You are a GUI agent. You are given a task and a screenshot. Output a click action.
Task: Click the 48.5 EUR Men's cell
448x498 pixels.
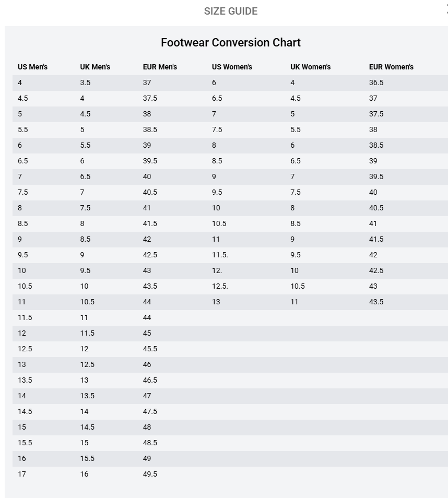[150, 443]
